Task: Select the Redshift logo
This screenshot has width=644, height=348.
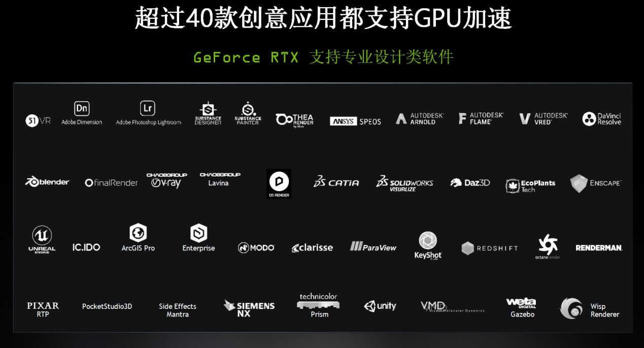Action: (x=490, y=248)
